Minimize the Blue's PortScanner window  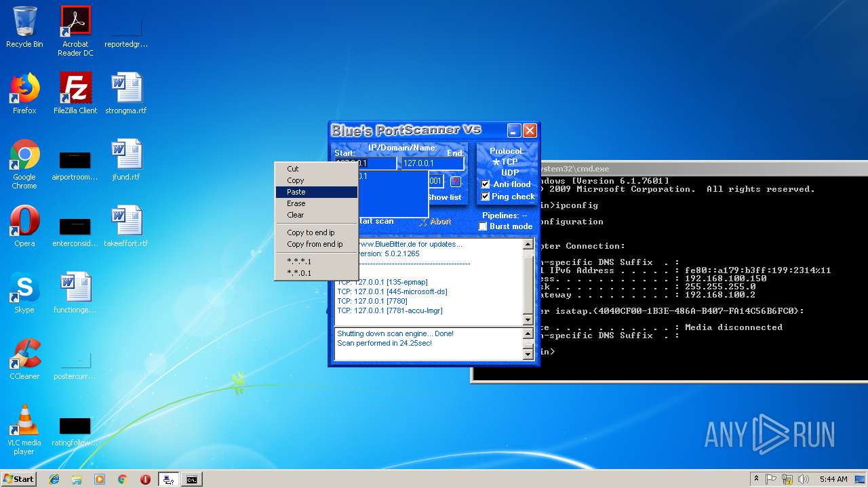(515, 131)
